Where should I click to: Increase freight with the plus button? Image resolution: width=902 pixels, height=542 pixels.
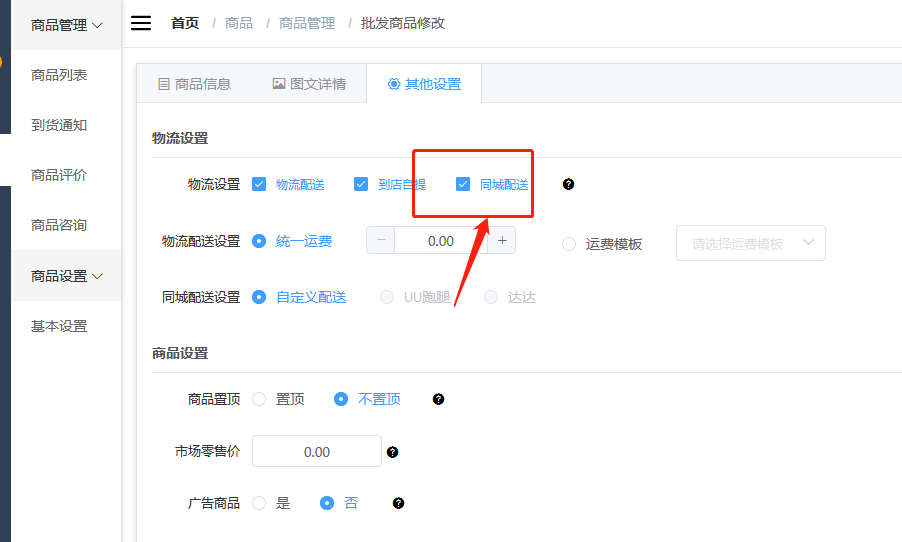(x=502, y=241)
